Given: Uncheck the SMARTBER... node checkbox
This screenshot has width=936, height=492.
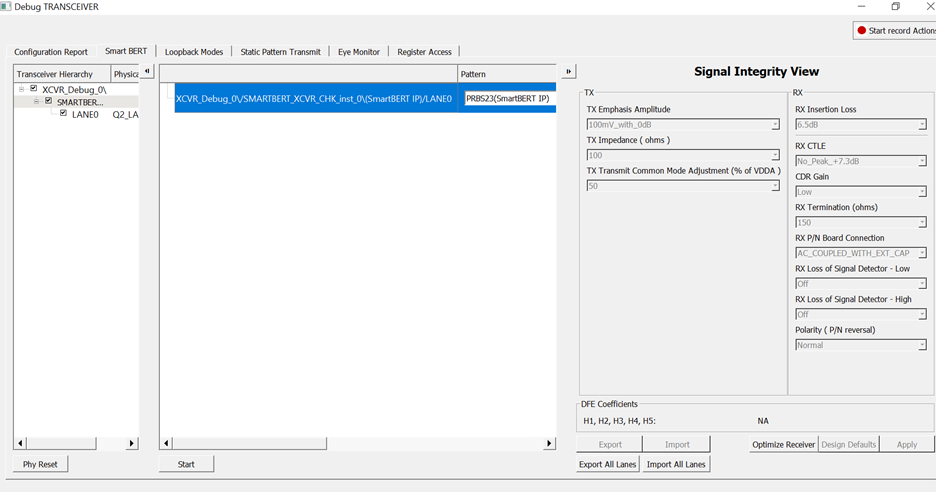Looking at the screenshot, I should (x=48, y=102).
